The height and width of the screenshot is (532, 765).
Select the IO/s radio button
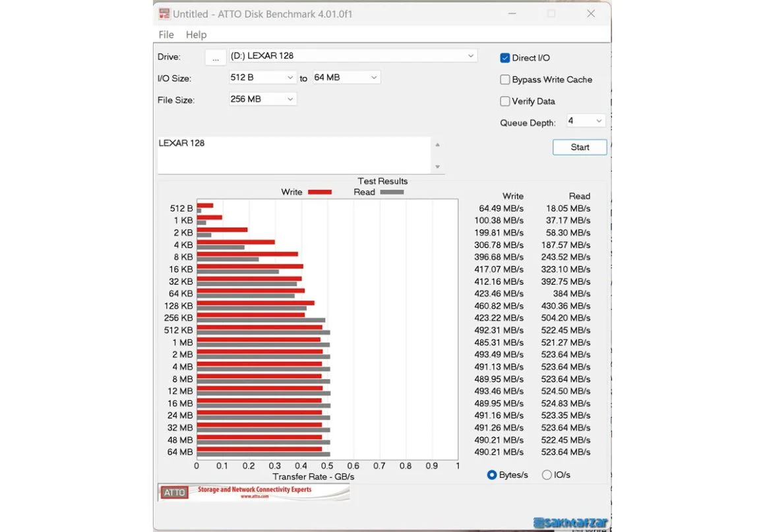coord(547,475)
